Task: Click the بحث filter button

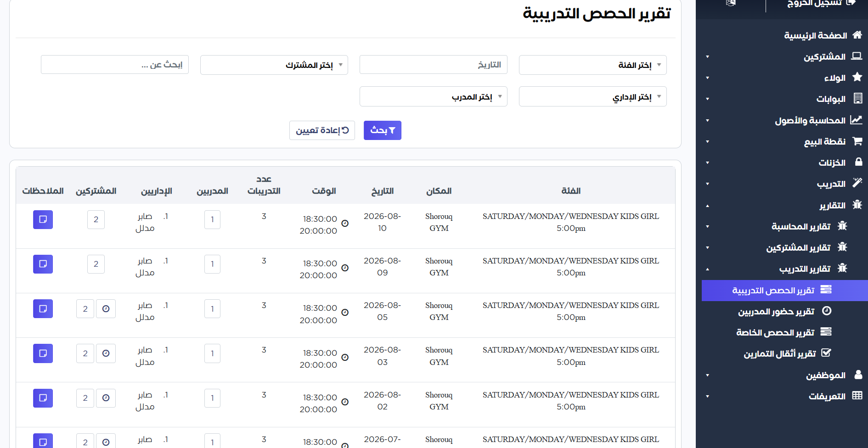Action: click(x=382, y=130)
